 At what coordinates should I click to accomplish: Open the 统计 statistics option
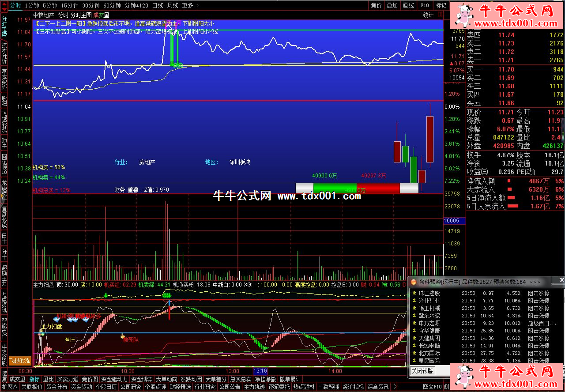point(428,15)
